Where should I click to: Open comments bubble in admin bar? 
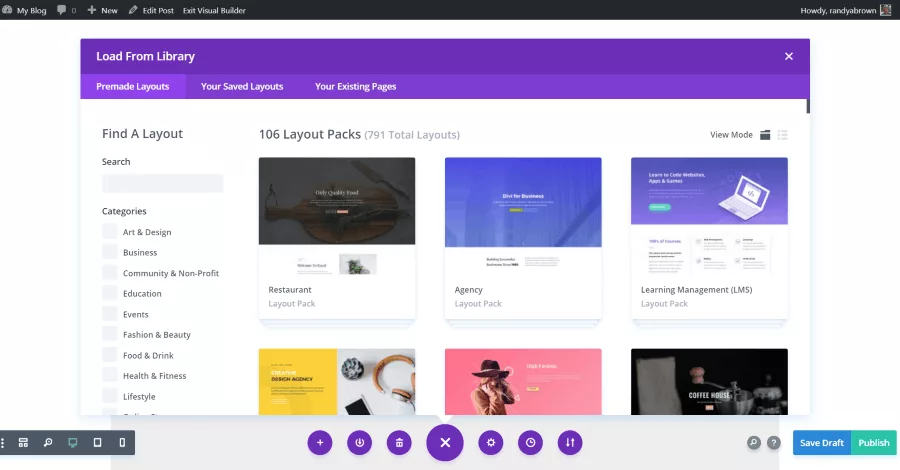tap(66, 10)
